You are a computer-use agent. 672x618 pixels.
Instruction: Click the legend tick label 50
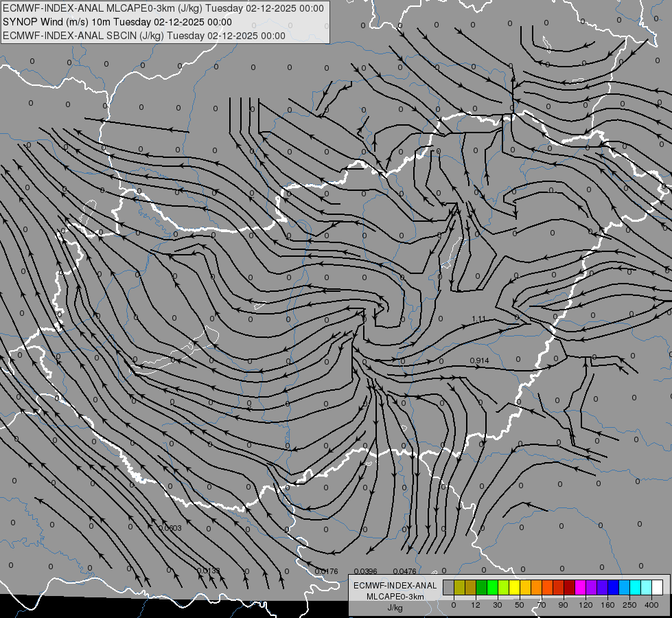click(520, 605)
